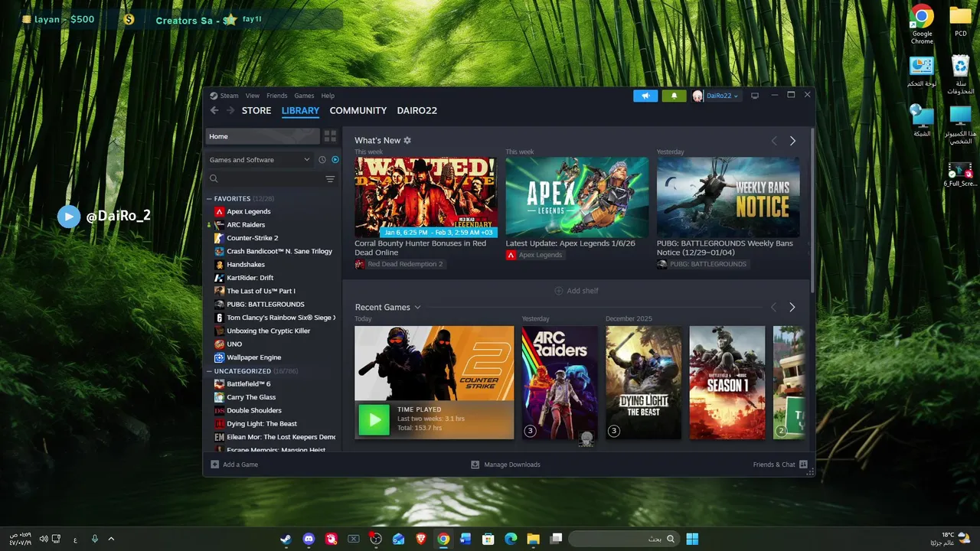Open PUBG Weekly Bans Notice thumbnail
This screenshot has height=551, width=980.
[728, 197]
